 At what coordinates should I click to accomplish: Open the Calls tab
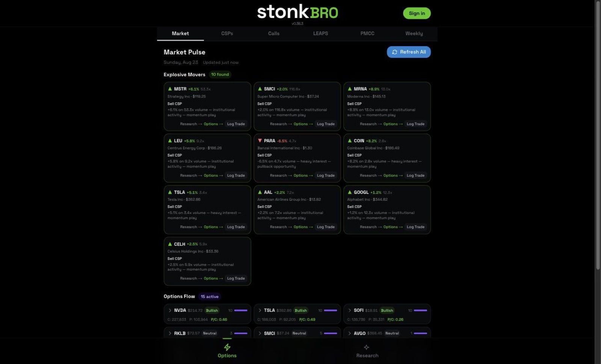tap(274, 33)
